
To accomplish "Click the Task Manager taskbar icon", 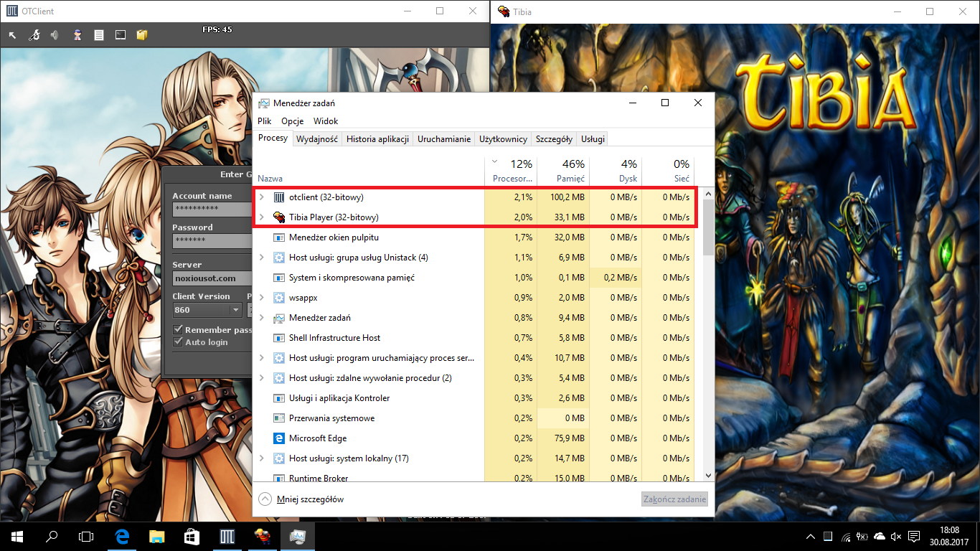I will [296, 536].
